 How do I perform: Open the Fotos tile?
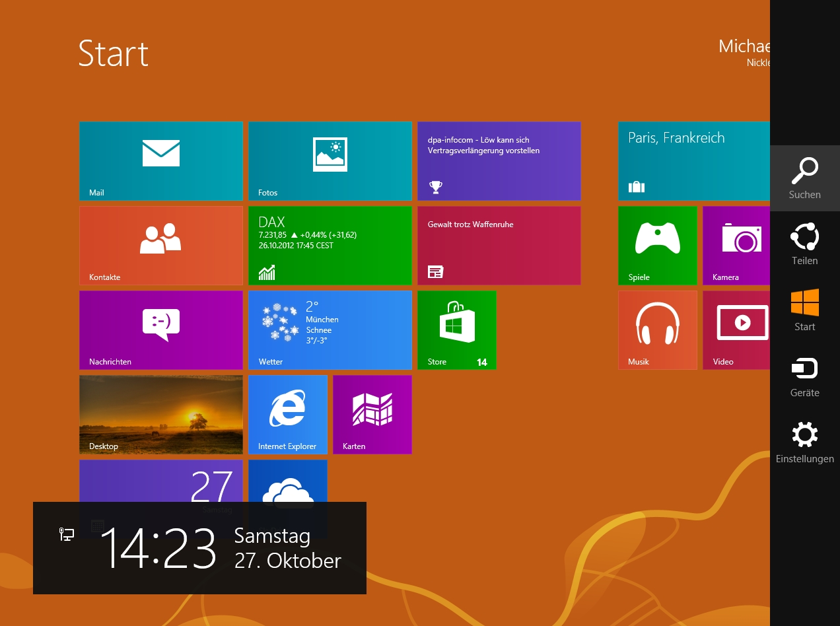330,161
